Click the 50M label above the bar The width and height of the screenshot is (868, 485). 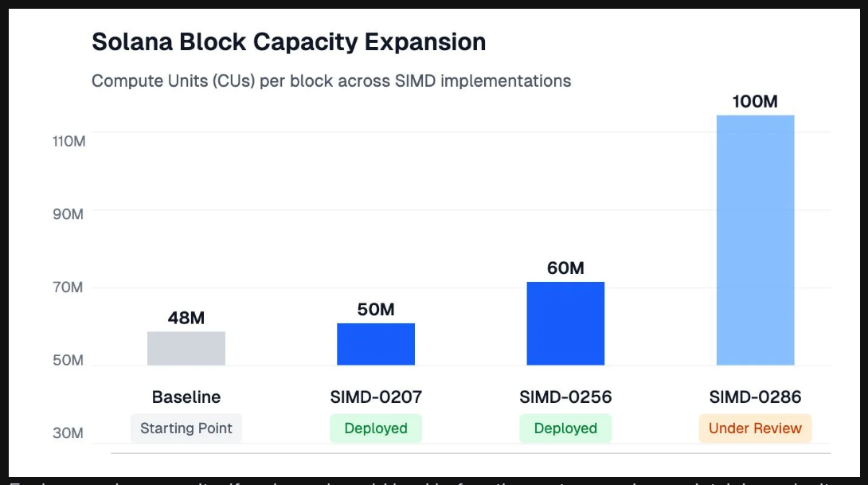pos(376,310)
